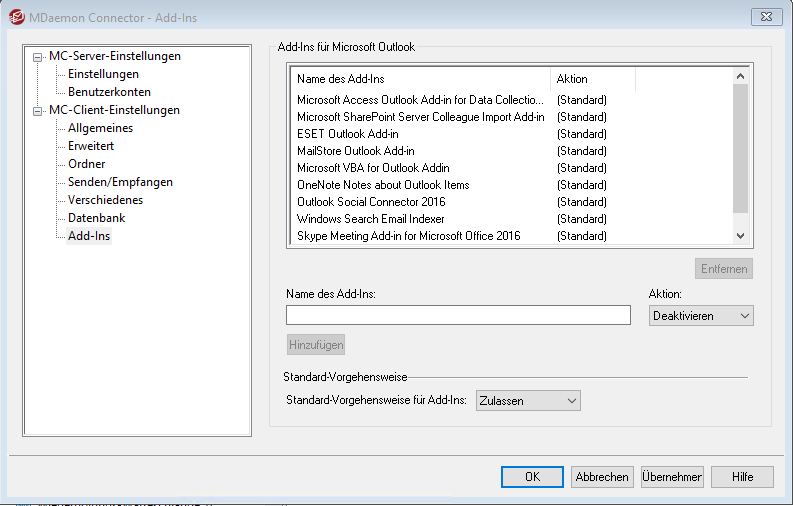This screenshot has width=793, height=506.
Task: Open the Einstellungen tree item
Action: click(x=103, y=74)
